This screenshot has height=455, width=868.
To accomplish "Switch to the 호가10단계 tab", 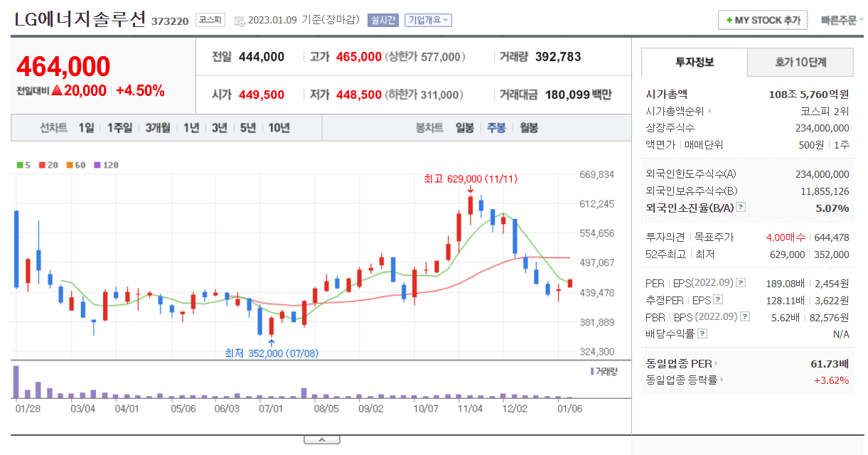I will [x=800, y=63].
